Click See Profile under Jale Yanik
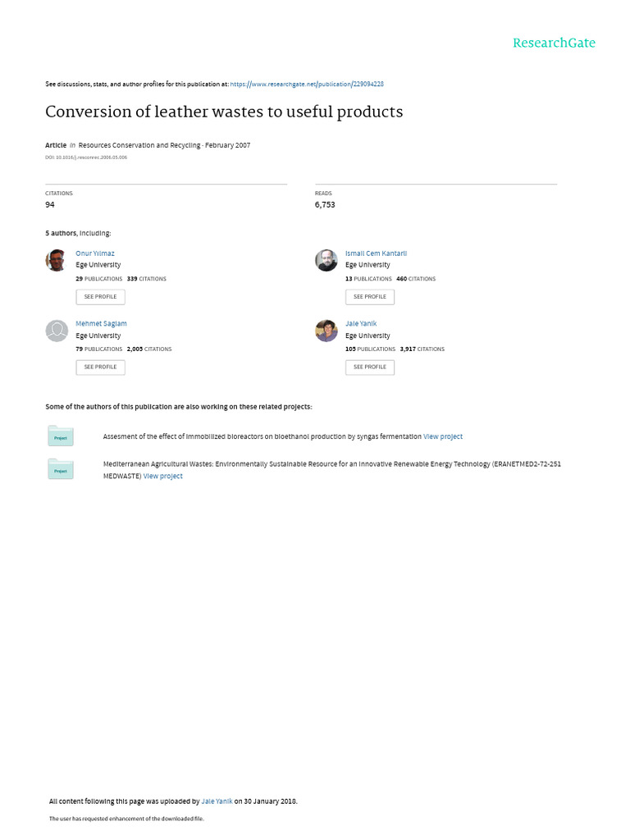 (x=370, y=367)
